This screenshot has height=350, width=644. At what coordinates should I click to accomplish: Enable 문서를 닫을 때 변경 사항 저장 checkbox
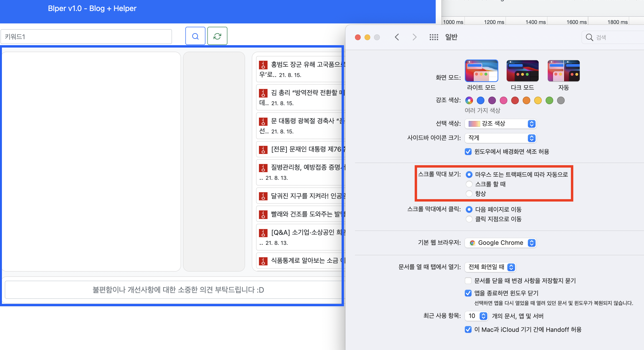(468, 281)
